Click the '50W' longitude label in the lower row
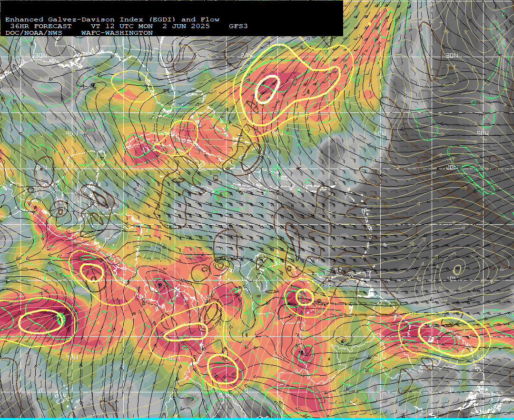The height and width of the screenshot is (420, 514). pos(483,357)
